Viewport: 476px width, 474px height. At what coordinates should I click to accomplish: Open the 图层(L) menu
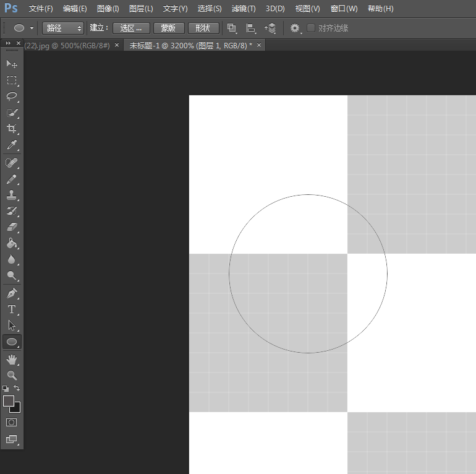(x=141, y=9)
